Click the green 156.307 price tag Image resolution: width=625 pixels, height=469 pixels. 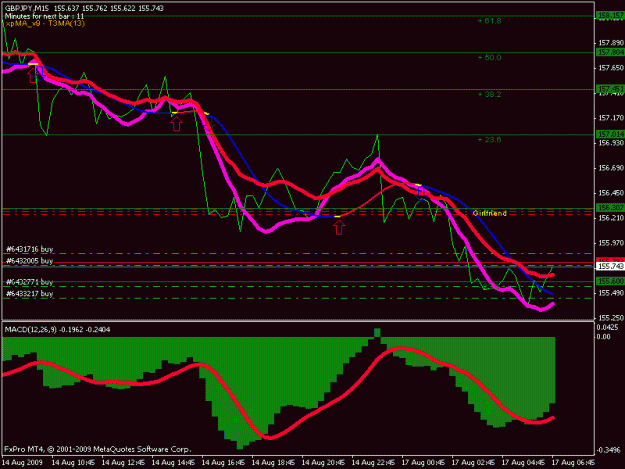click(x=611, y=208)
